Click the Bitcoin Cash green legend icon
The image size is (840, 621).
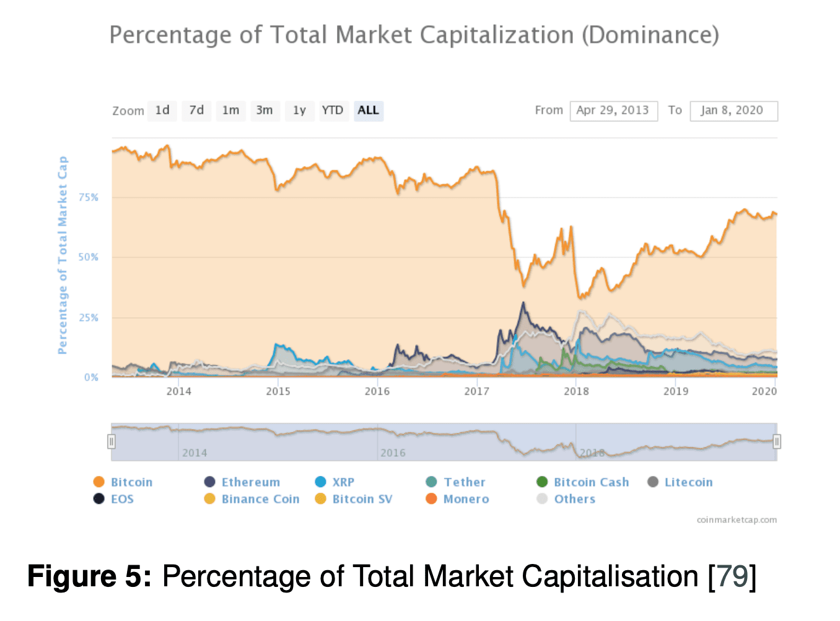pyautogui.click(x=542, y=482)
